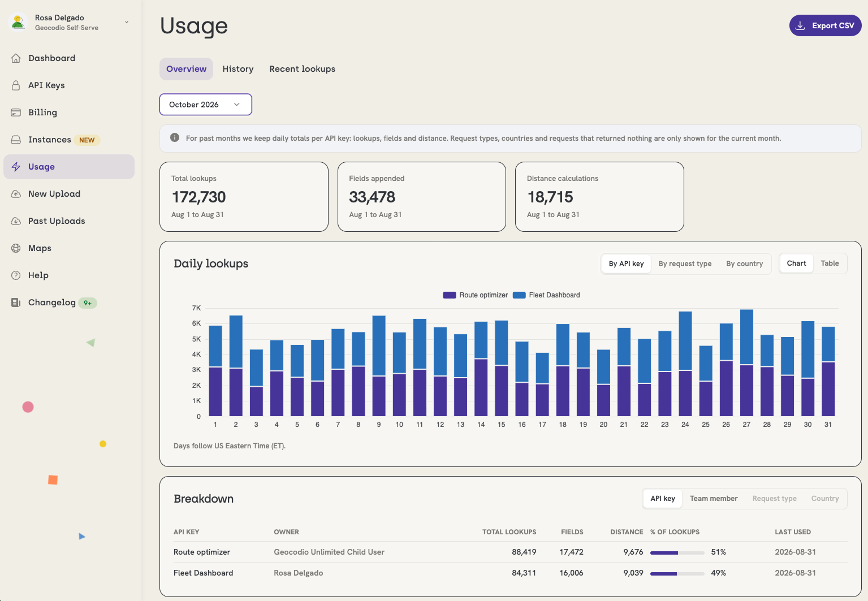The height and width of the screenshot is (601, 868).
Task: Click the Help question mark icon
Action: tap(16, 275)
